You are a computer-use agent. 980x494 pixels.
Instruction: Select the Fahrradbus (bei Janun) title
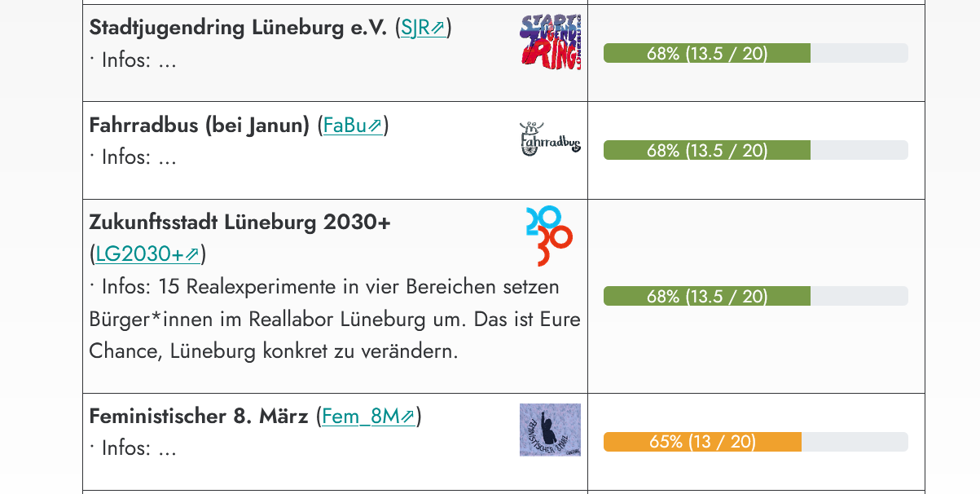200,126
